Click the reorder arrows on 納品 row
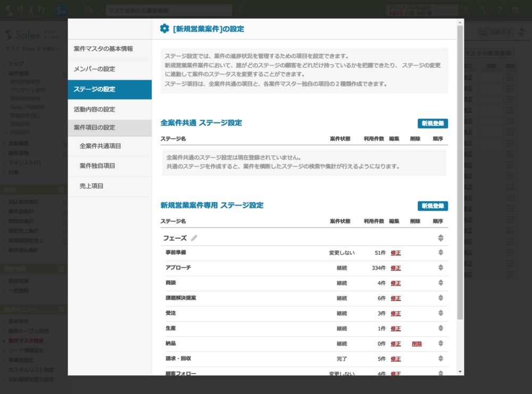532x394 pixels. click(440, 344)
